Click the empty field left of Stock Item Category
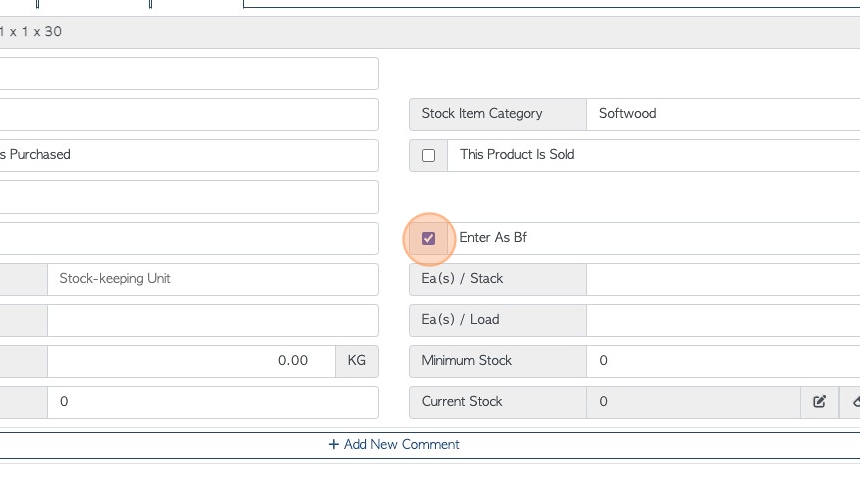This screenshot has width=860, height=481. pos(189,115)
